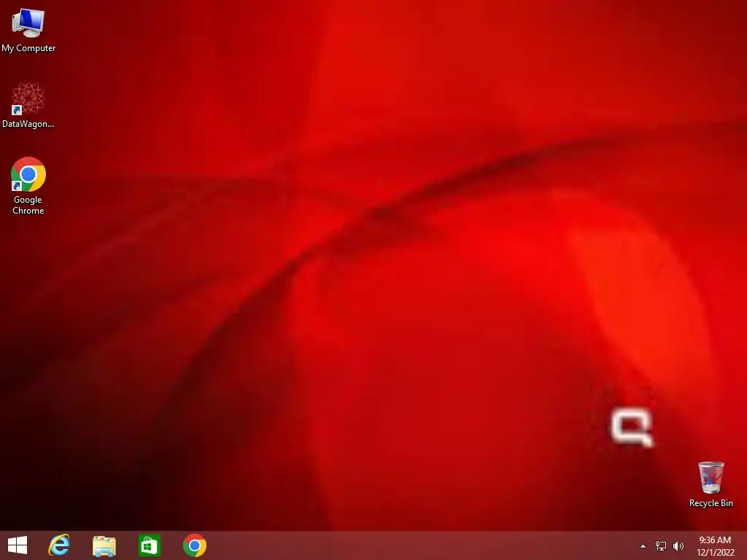The height and width of the screenshot is (560, 747).
Task: Open Windows Store from the taskbar
Action: 149,545
